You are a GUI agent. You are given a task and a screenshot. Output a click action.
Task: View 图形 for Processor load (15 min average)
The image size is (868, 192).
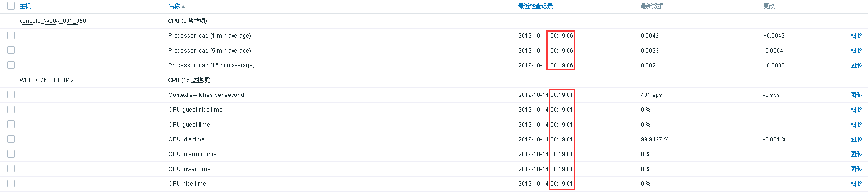(856, 65)
